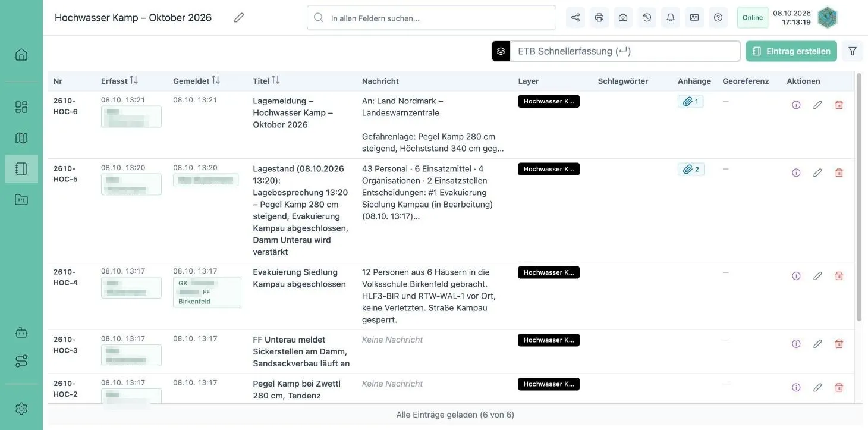Click Eintrag erstellen button
This screenshot has width=868, height=430.
[791, 51]
